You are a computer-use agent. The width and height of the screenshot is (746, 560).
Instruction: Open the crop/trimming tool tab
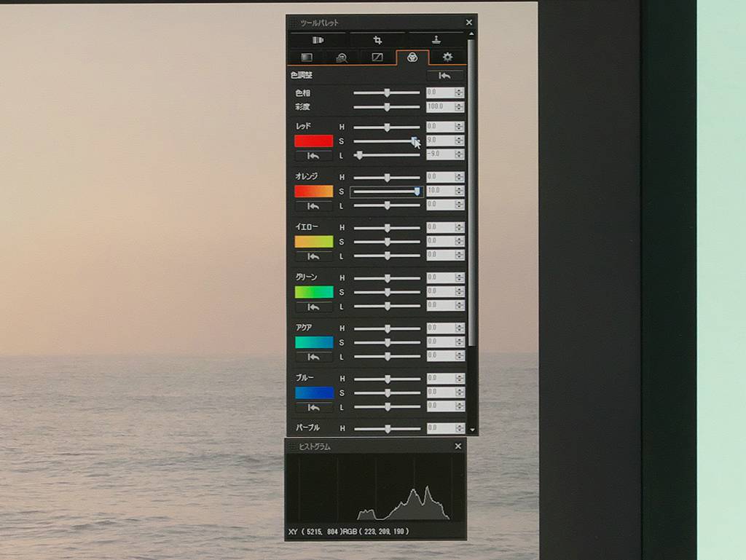[377, 40]
